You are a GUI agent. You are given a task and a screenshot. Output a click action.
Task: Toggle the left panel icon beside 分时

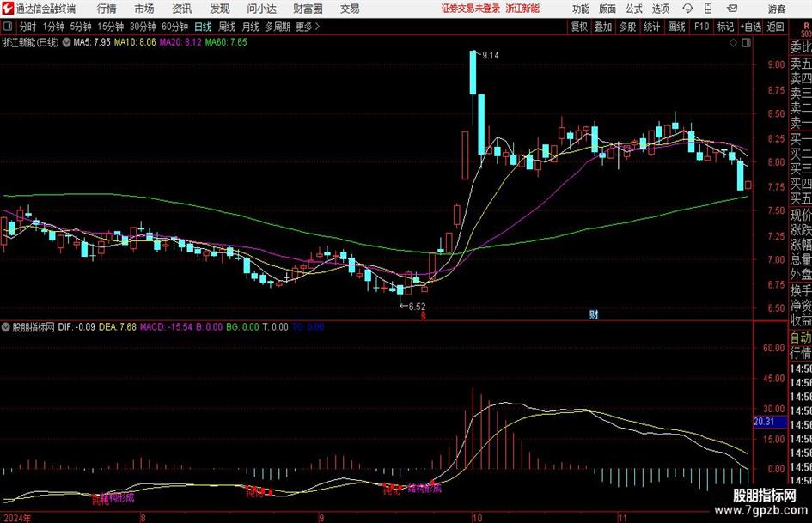(x=8, y=27)
